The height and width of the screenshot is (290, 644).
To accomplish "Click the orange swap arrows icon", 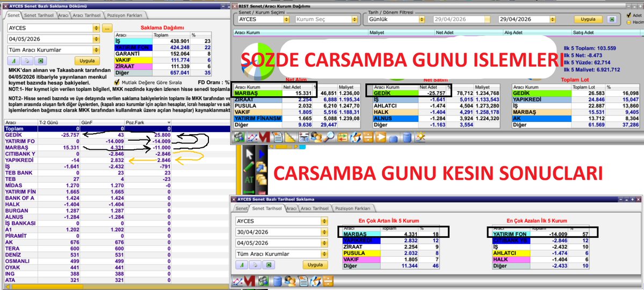I will click(343, 137).
